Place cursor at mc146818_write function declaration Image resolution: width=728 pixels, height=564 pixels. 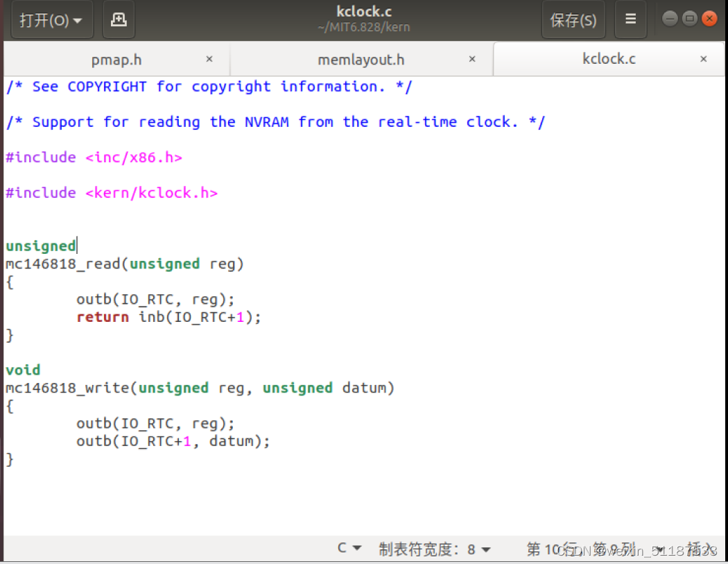(x=200, y=388)
